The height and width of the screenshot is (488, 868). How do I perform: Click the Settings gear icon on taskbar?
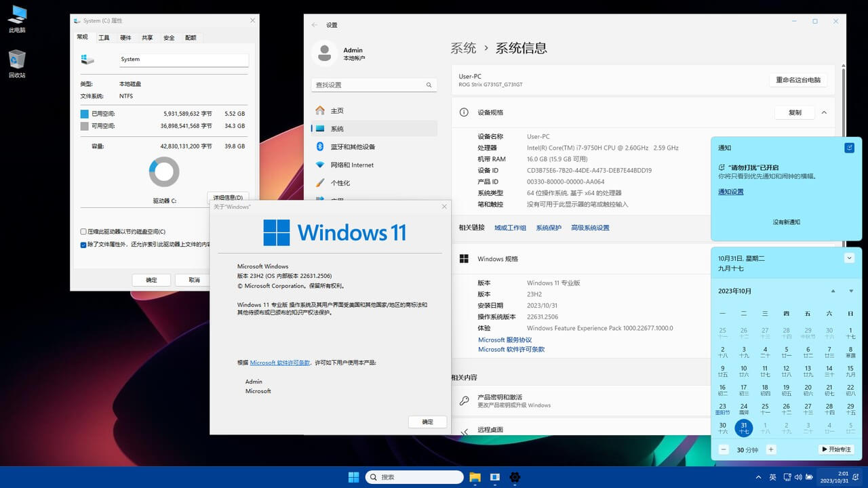coord(515,477)
